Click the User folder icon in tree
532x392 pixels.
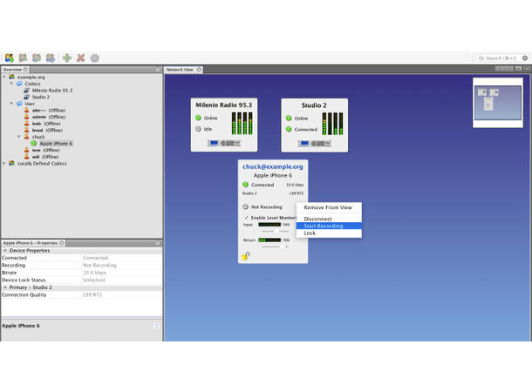coord(19,104)
